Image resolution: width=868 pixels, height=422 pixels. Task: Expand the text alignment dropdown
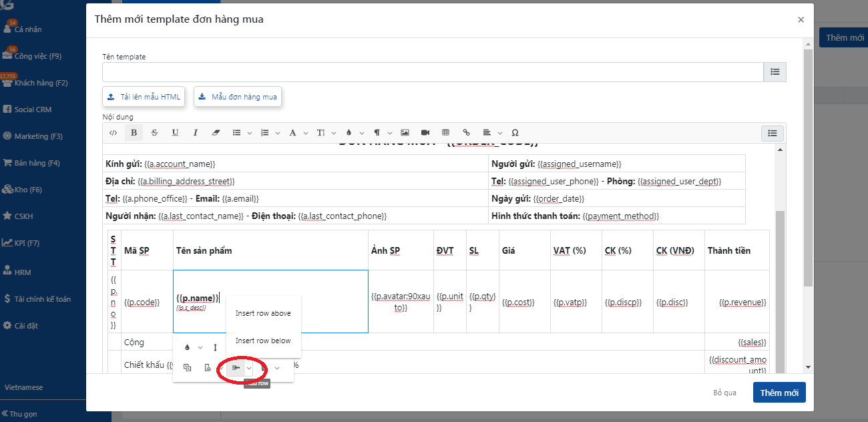pyautogui.click(x=490, y=133)
